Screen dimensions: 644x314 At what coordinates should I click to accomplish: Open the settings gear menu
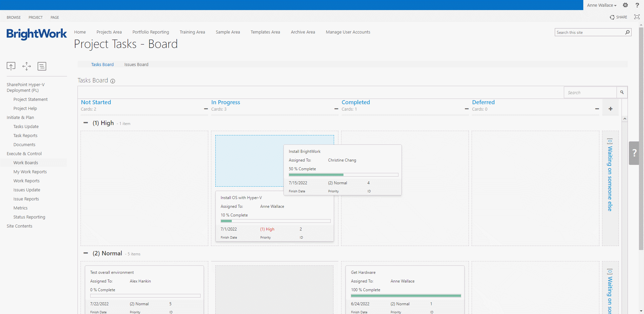625,5
